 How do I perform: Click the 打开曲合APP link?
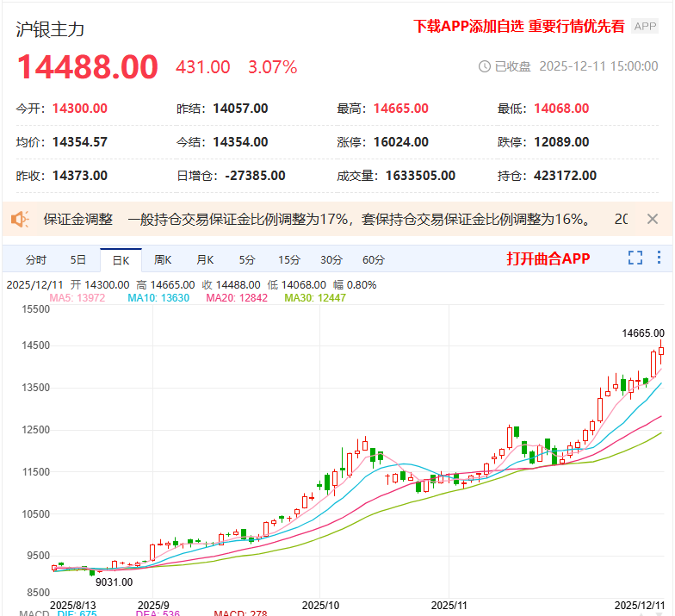[x=548, y=258]
